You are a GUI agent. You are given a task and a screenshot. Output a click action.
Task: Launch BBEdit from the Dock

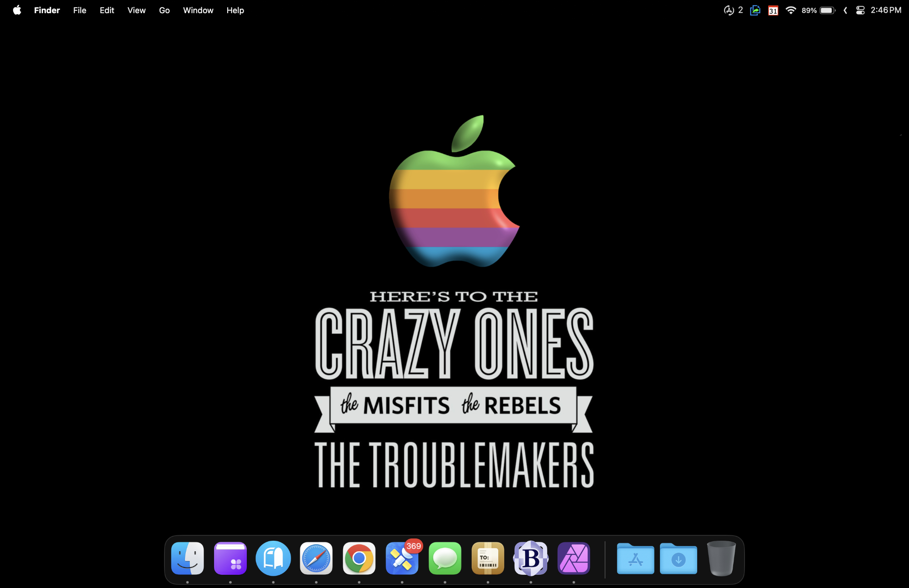530,558
